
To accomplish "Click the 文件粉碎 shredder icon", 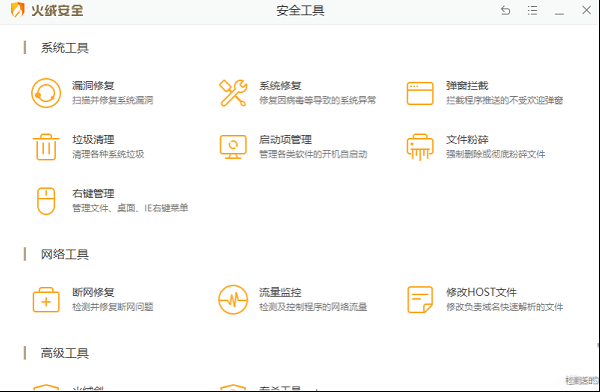I will pos(420,147).
